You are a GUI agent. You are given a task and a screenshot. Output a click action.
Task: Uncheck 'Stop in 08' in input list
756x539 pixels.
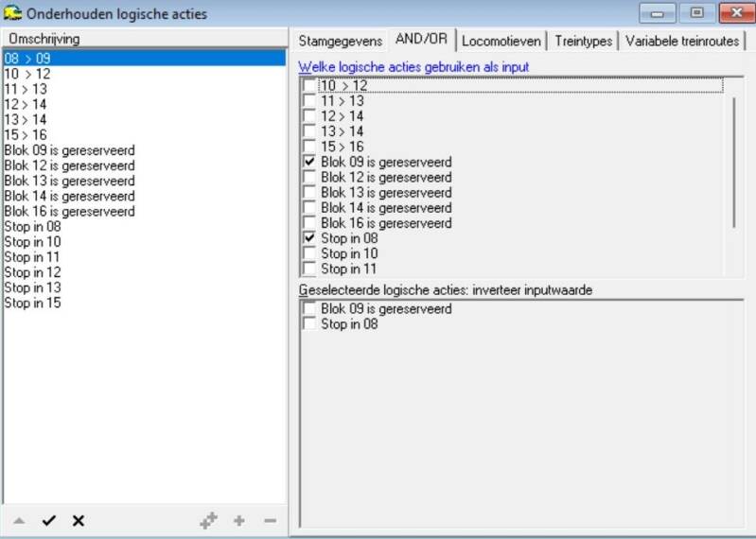(x=309, y=238)
